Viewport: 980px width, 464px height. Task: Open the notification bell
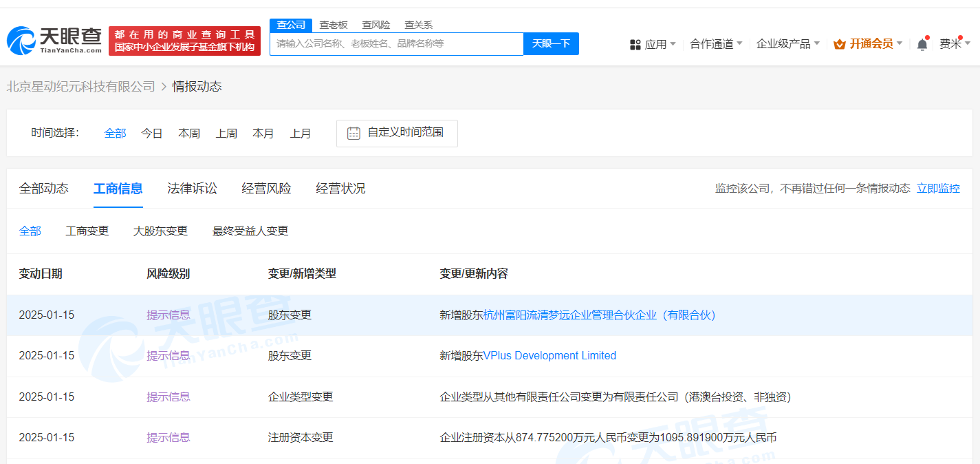click(922, 44)
